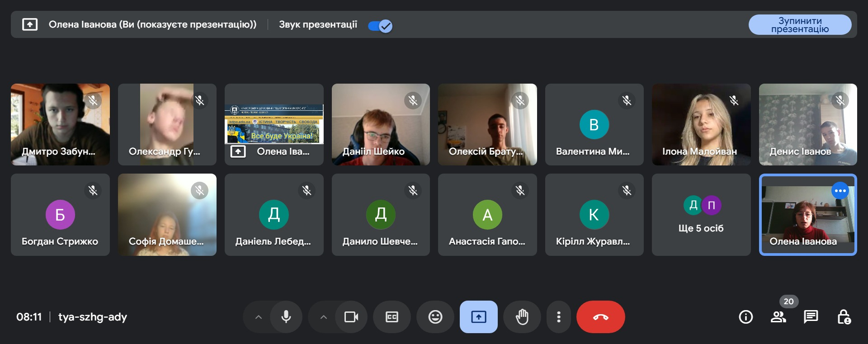Click presentation icon on Олена Іва tile

coord(238,151)
